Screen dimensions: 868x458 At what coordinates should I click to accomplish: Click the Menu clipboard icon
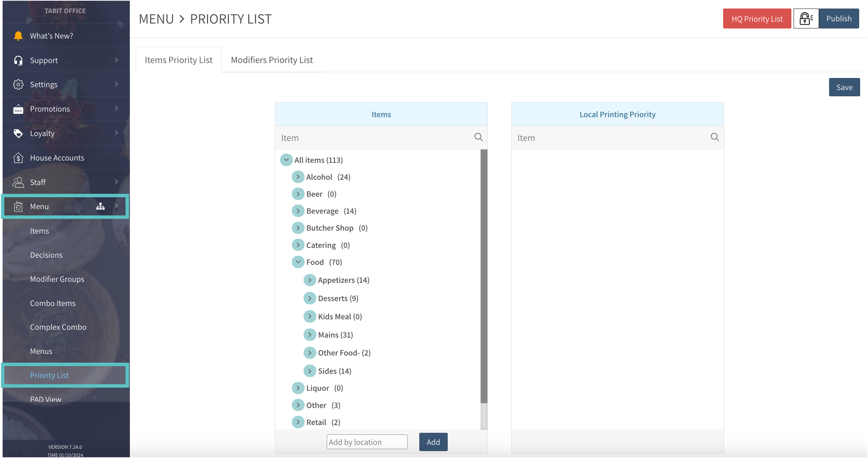(18, 206)
